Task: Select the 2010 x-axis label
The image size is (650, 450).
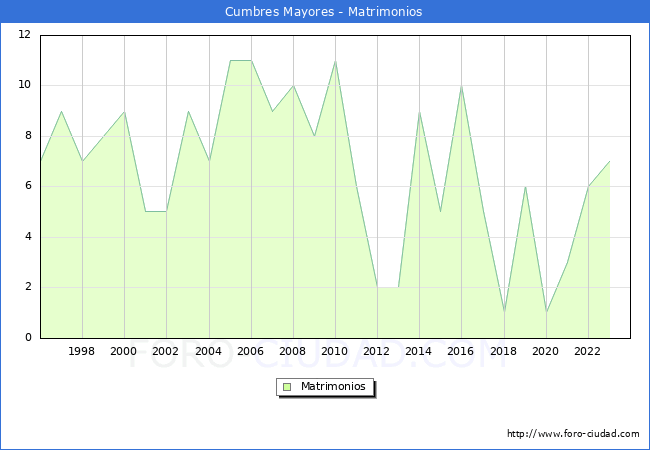Action: click(x=335, y=351)
